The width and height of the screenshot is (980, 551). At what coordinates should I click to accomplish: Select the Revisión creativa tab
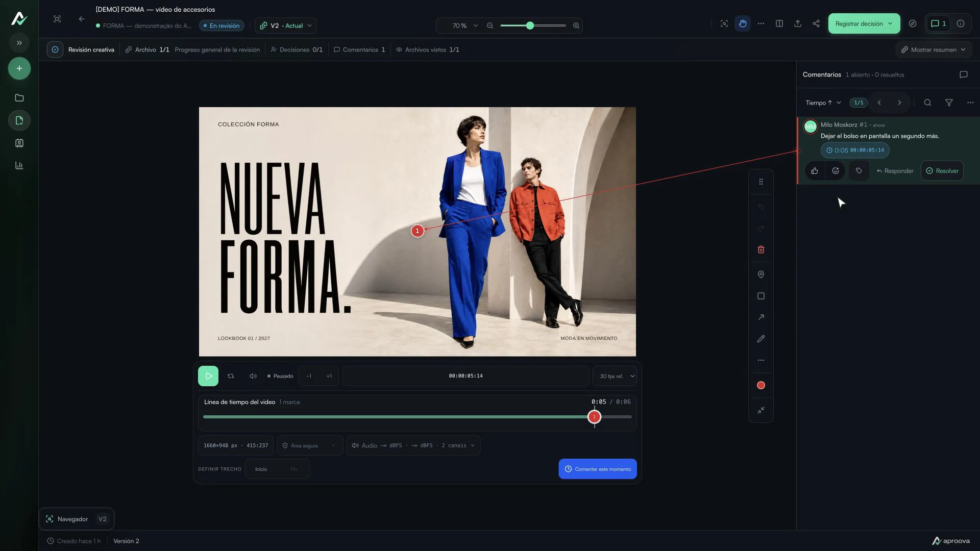(82, 49)
